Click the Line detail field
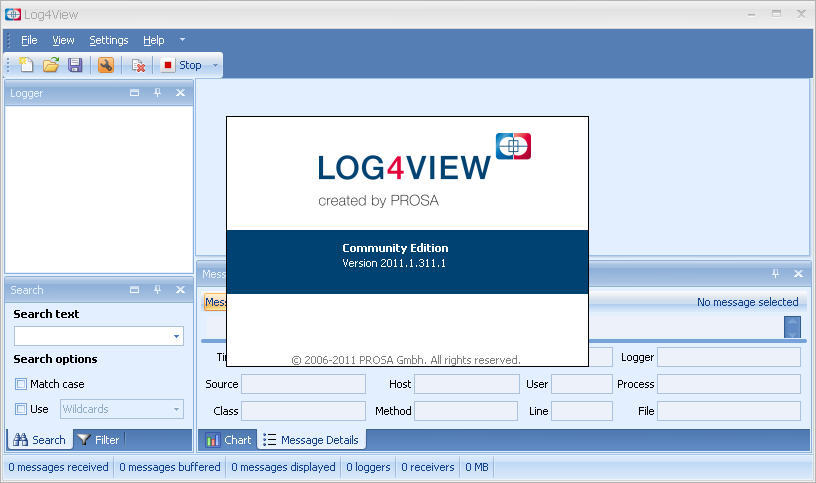This screenshot has height=483, width=816. (x=582, y=411)
